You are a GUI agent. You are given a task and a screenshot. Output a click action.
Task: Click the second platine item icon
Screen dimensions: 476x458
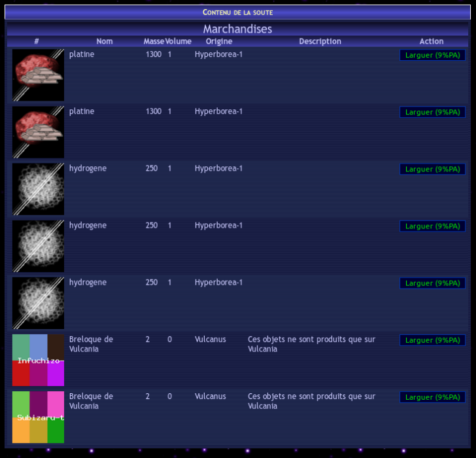pyautogui.click(x=38, y=132)
